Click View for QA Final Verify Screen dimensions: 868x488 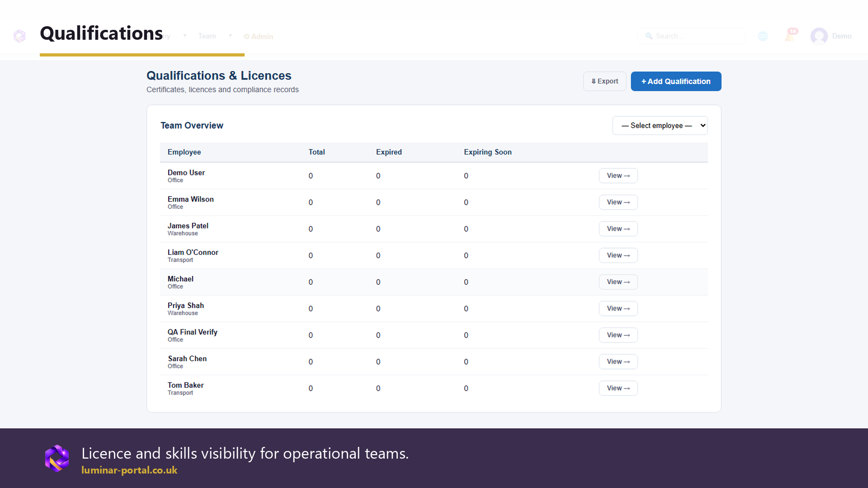(x=618, y=335)
